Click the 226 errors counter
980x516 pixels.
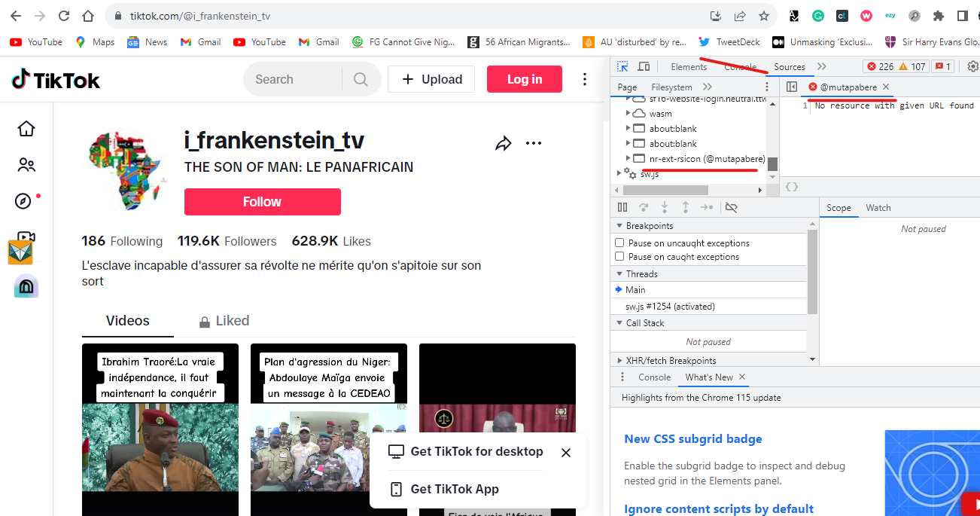pos(880,67)
